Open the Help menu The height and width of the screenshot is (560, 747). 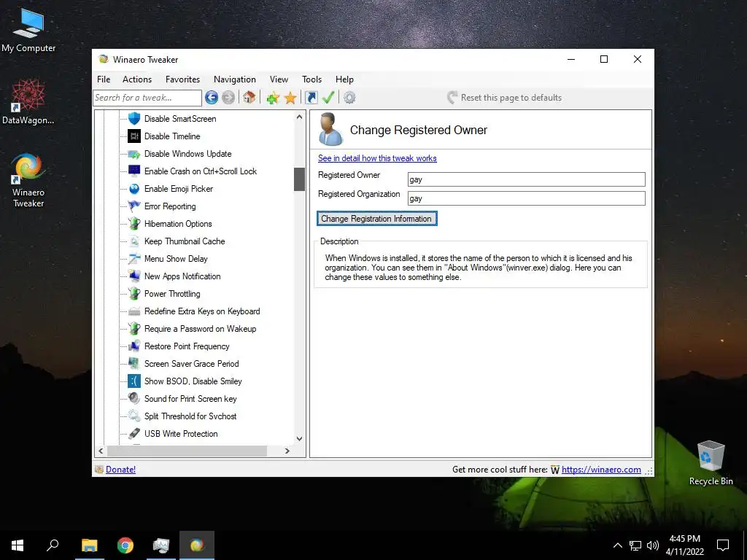[x=344, y=79]
